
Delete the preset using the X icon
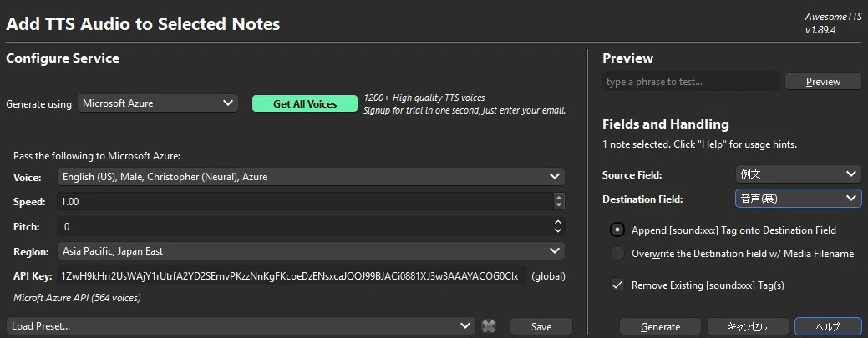pyautogui.click(x=488, y=326)
